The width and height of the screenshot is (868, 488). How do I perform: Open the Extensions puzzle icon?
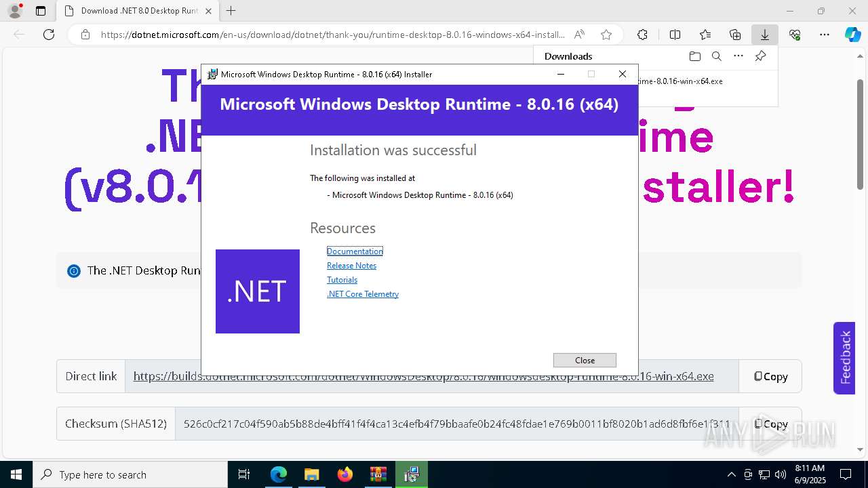tap(642, 35)
